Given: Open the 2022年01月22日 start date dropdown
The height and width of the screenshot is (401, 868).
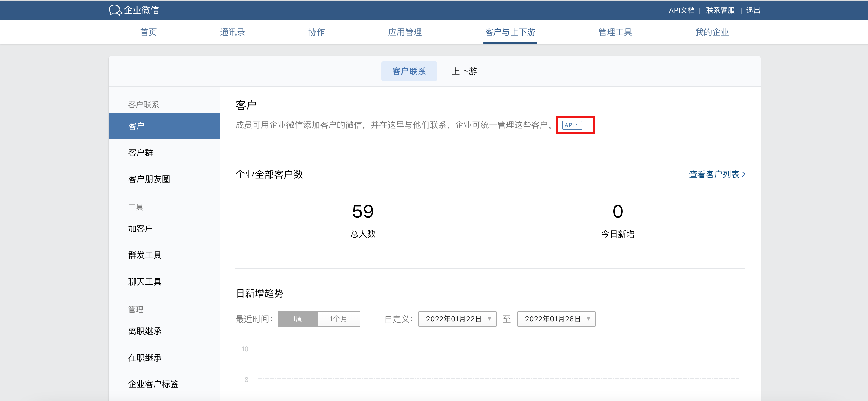Looking at the screenshot, I should tap(457, 319).
